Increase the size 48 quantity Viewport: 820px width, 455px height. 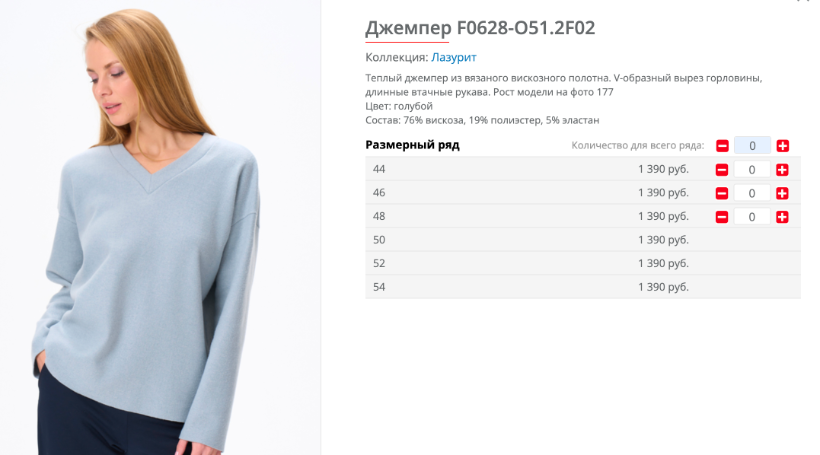(x=782, y=217)
